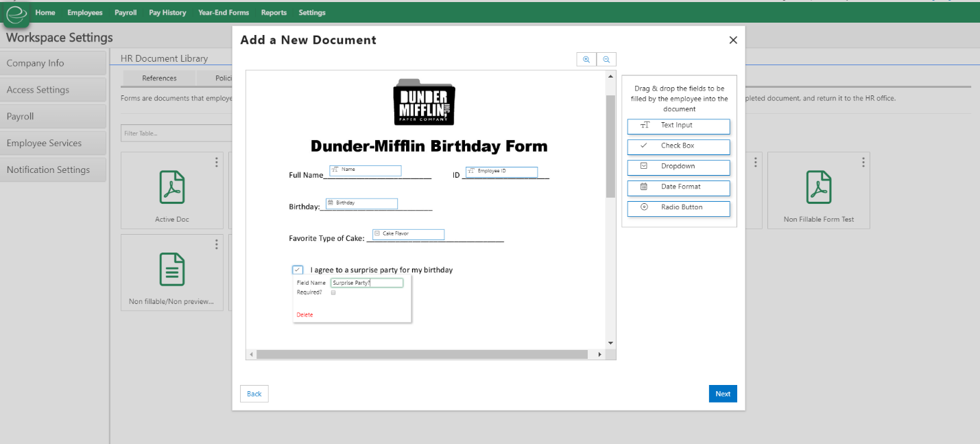Open Payroll in the workspace sidebar
This screenshot has height=444, width=980.
pyautogui.click(x=53, y=117)
